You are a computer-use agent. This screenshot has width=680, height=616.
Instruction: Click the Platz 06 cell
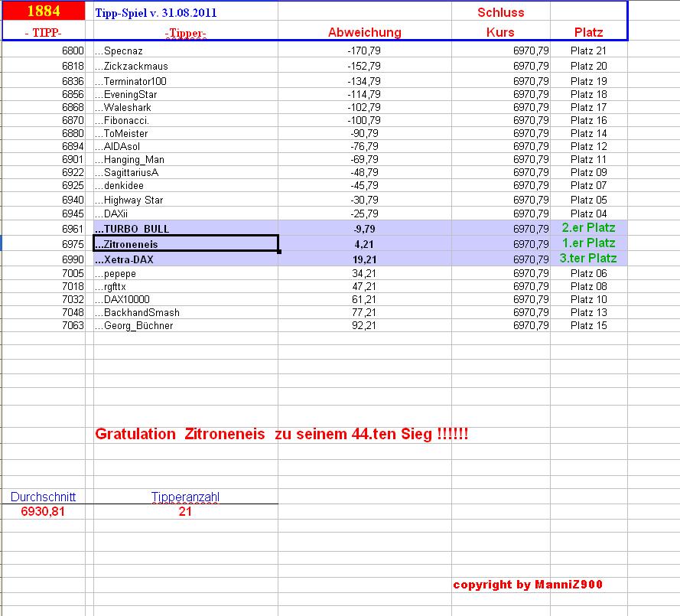tap(588, 273)
